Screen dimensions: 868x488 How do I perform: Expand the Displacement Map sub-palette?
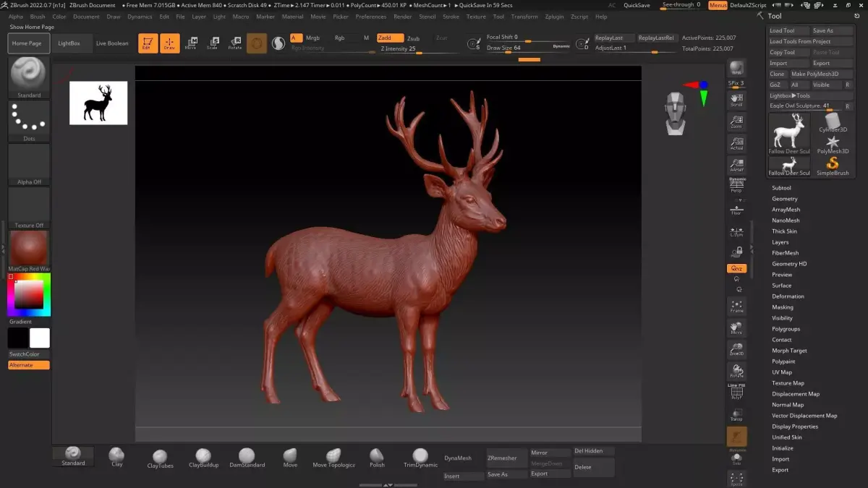[796, 394]
